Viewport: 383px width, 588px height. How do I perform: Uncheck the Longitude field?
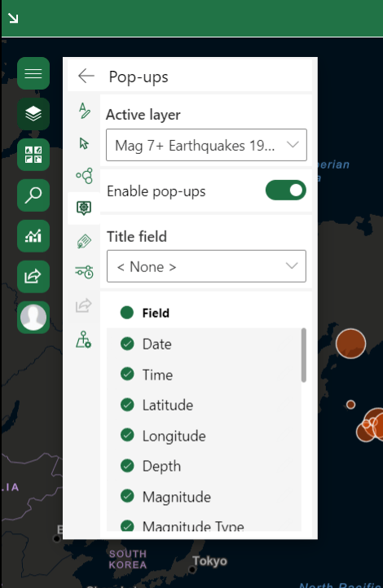(127, 435)
